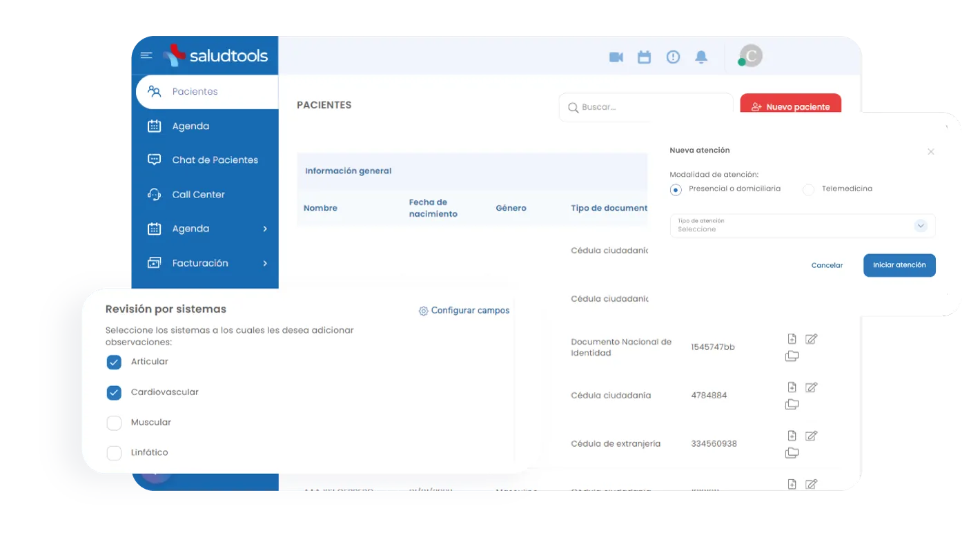Uncheck the Articular checkbox
This screenshot has width=980, height=560.
point(114,361)
